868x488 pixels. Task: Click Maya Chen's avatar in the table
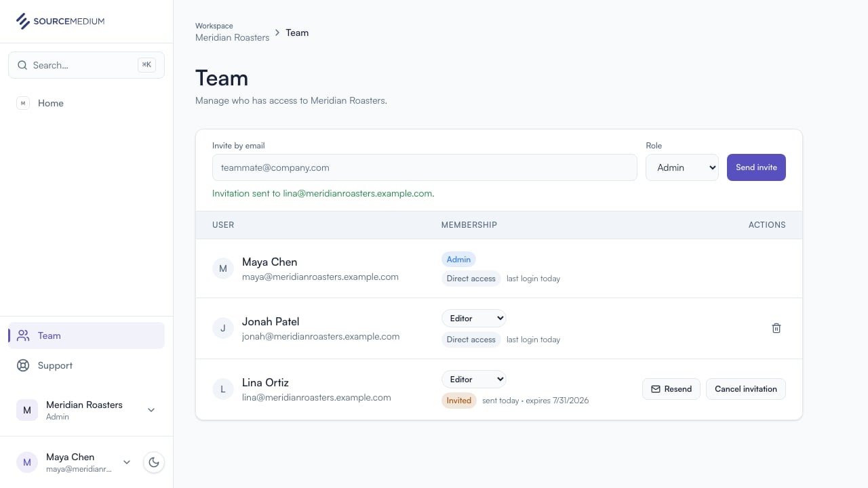tap(223, 268)
